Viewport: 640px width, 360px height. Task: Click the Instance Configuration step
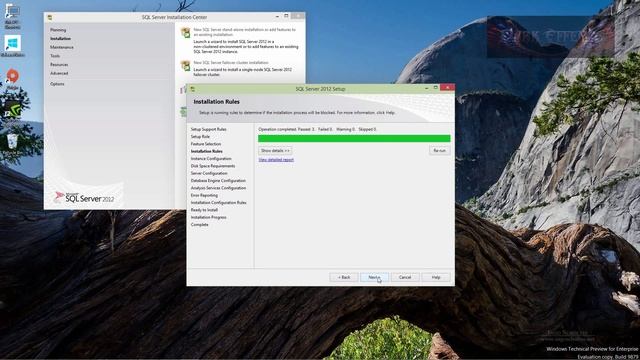pos(211,159)
